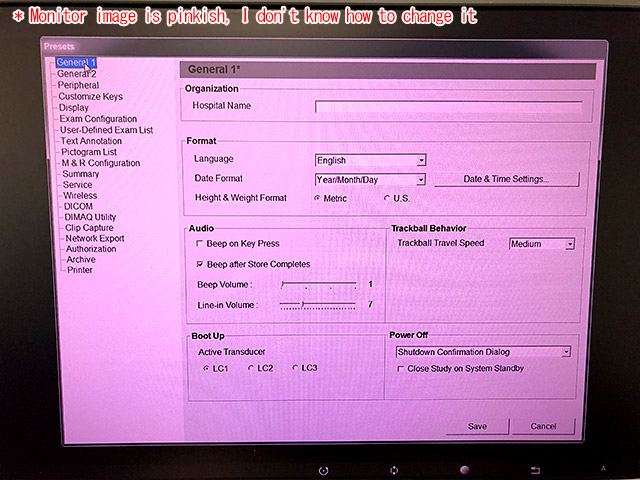Select Archive in the presets tree
The width and height of the screenshot is (640, 480).
pyautogui.click(x=81, y=260)
